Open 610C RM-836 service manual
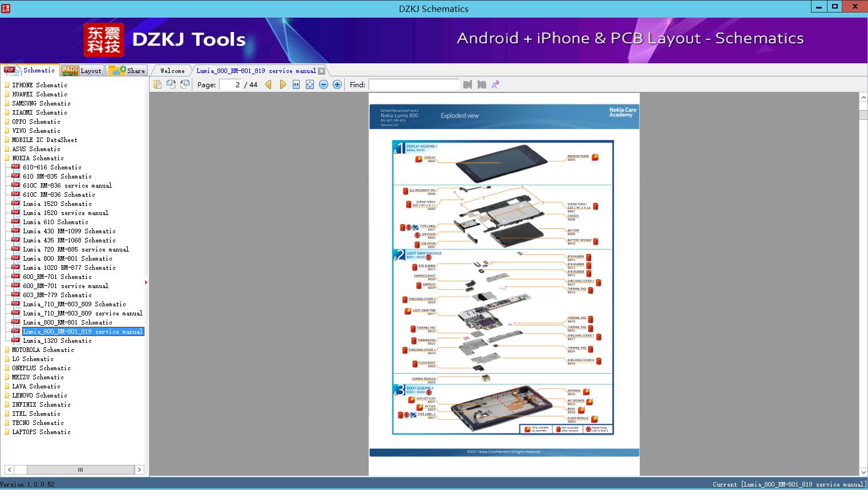Viewport: 868px width, 490px height. click(x=67, y=185)
